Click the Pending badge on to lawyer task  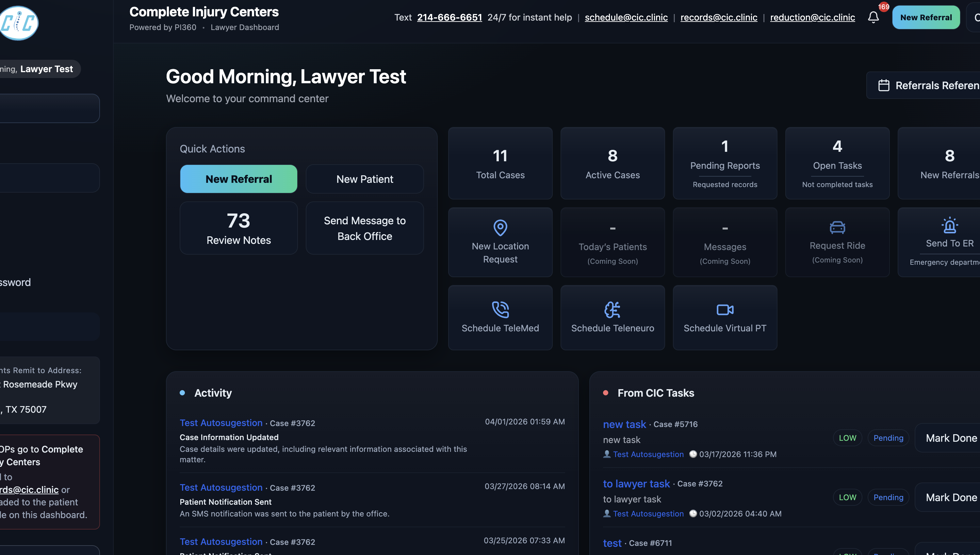tap(888, 497)
